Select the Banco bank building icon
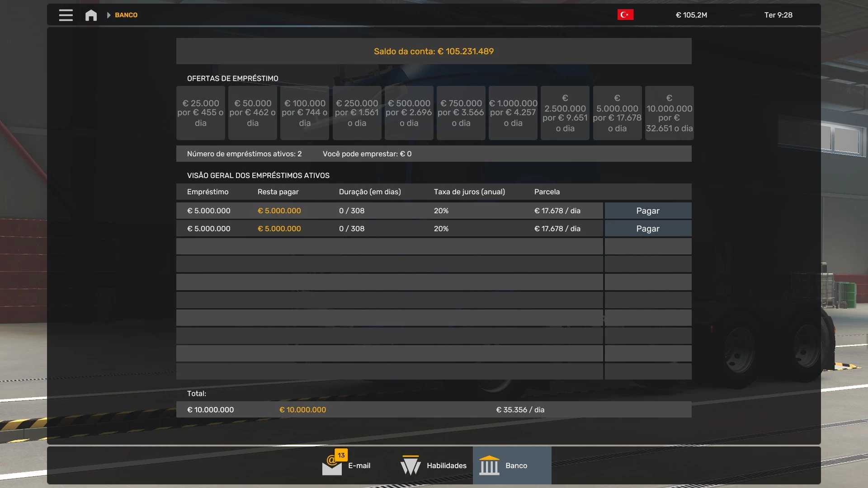The image size is (868, 488). tap(489, 465)
